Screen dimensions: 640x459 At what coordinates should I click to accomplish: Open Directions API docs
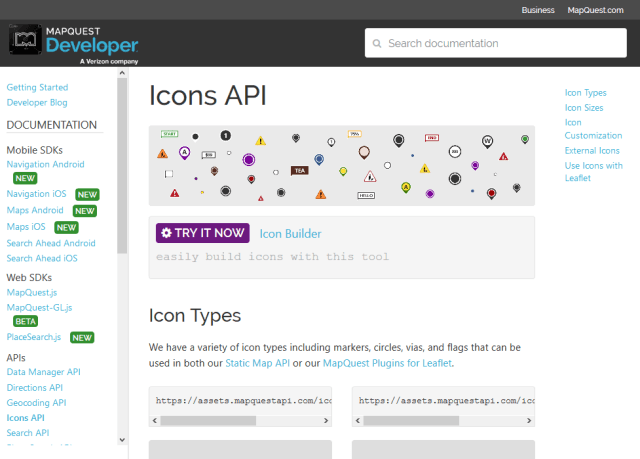tap(35, 388)
